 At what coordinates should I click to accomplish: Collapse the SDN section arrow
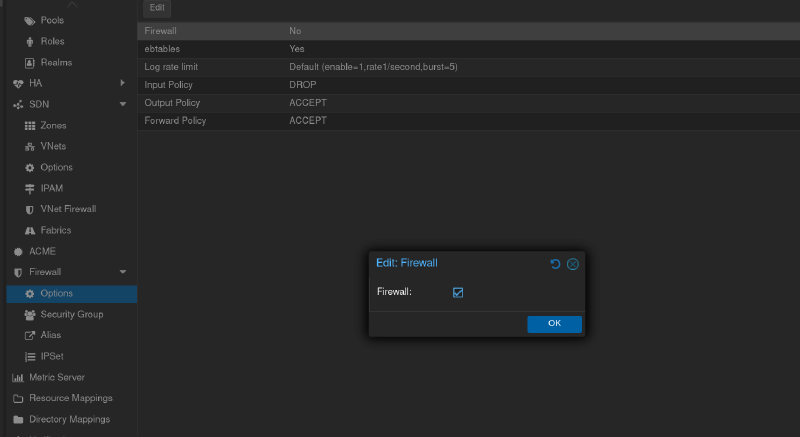[122, 104]
